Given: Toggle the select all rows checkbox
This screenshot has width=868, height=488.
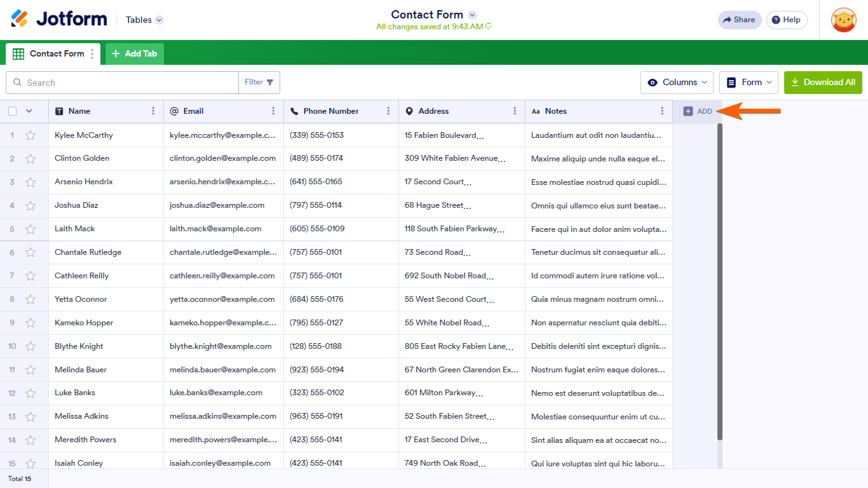Looking at the screenshot, I should coord(13,111).
